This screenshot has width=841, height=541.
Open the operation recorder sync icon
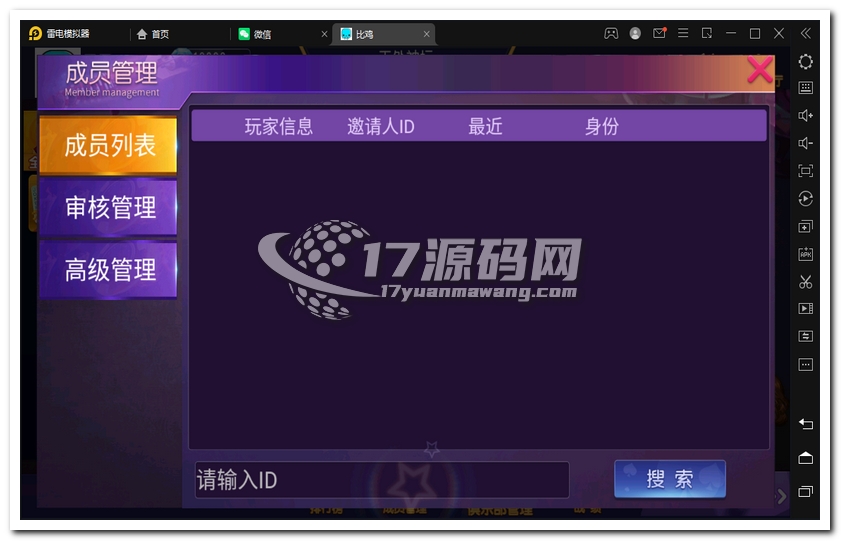tap(806, 199)
